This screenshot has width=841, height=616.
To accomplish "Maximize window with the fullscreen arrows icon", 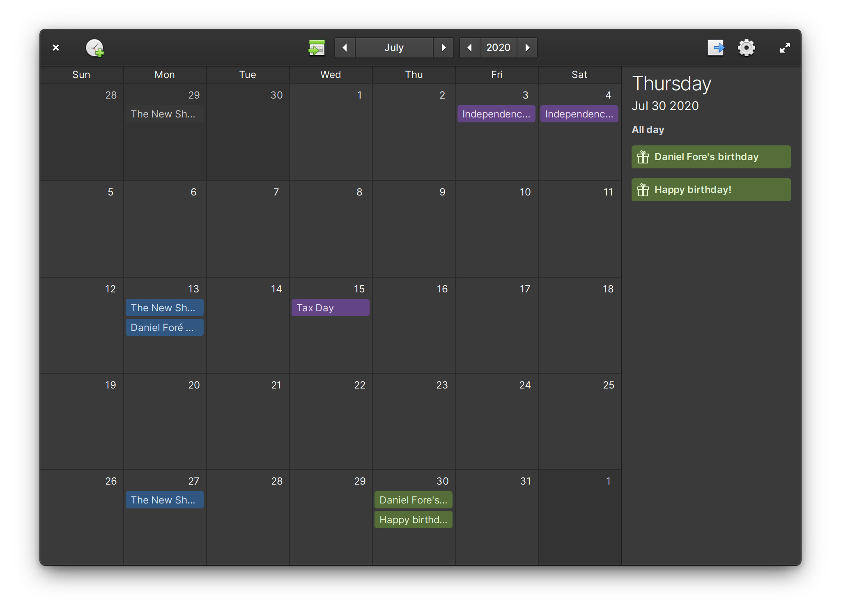I will point(785,48).
